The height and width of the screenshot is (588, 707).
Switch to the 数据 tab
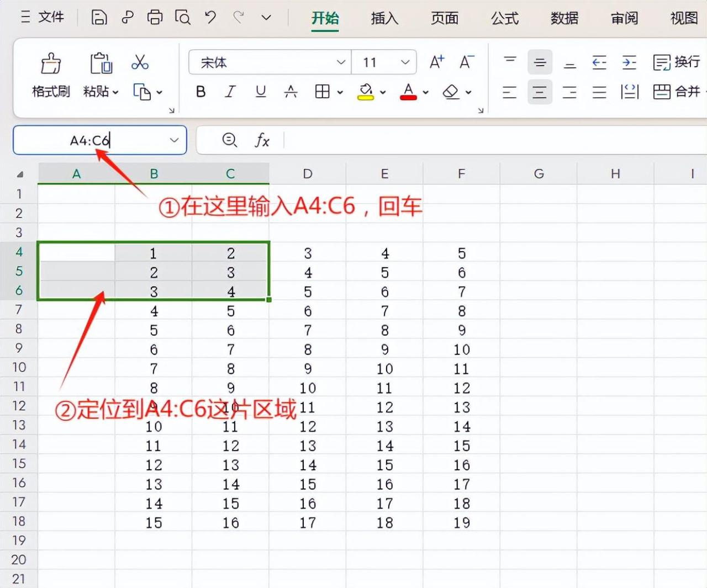[564, 18]
